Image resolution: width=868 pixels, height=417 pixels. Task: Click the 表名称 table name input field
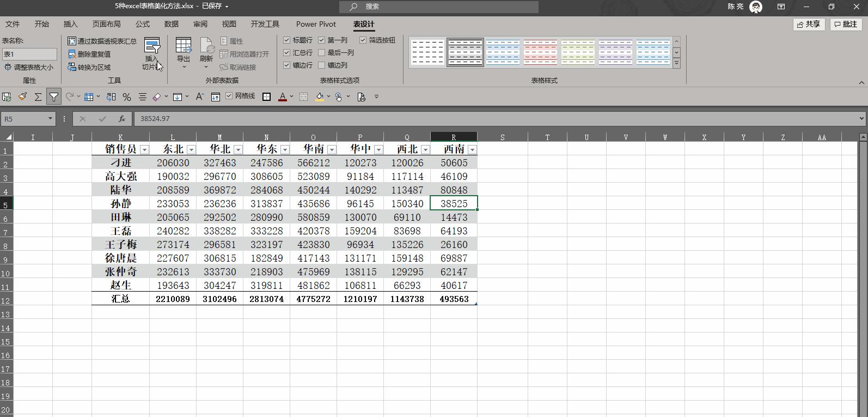[29, 54]
